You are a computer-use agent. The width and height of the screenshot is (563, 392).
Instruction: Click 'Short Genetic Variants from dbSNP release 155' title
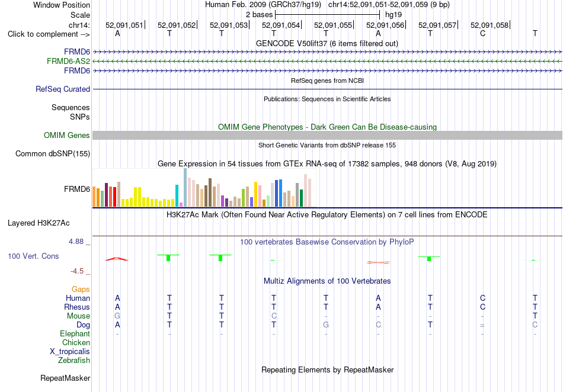point(327,145)
